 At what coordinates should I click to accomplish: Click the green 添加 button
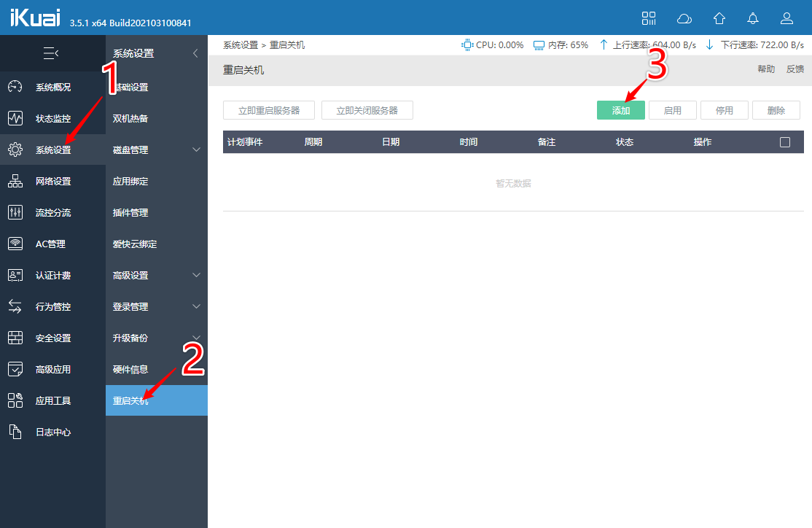pos(621,110)
